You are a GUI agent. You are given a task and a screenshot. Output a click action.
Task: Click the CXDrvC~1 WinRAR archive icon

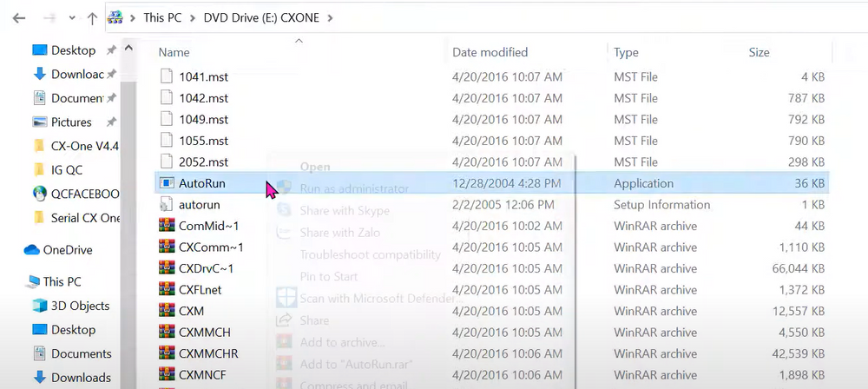click(167, 268)
